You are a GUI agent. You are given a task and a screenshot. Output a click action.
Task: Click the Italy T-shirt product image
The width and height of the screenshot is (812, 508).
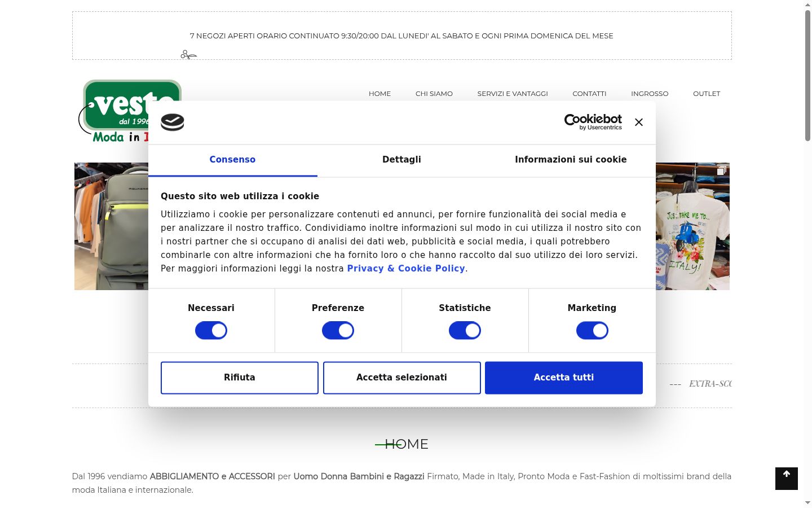click(692, 226)
